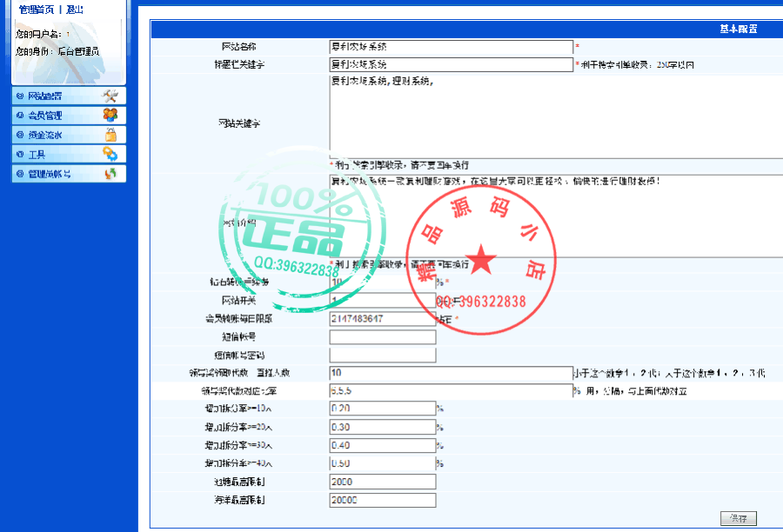Click inside the 网站介绍 textarea
Image resolution: width=783 pixels, height=532 pixels.
[556, 216]
